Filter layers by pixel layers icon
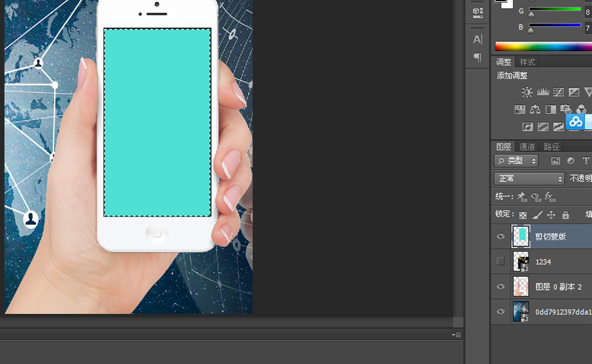This screenshot has width=592, height=364. 555,161
